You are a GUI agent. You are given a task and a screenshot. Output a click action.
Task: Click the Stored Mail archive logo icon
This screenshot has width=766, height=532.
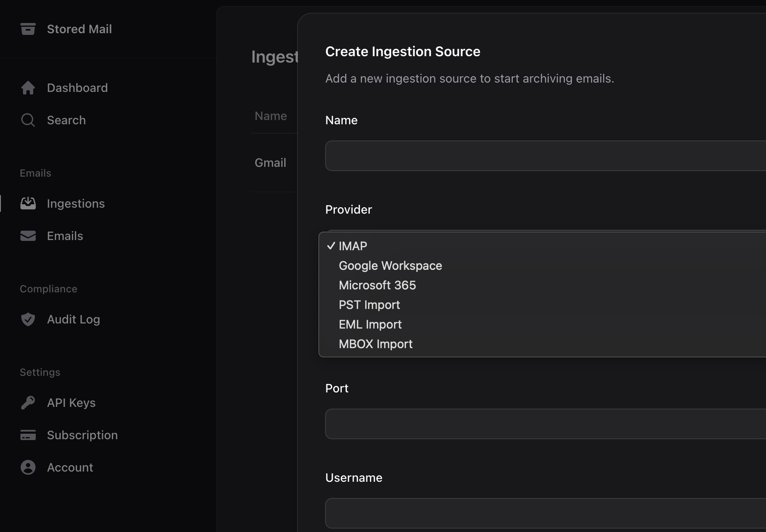click(28, 29)
